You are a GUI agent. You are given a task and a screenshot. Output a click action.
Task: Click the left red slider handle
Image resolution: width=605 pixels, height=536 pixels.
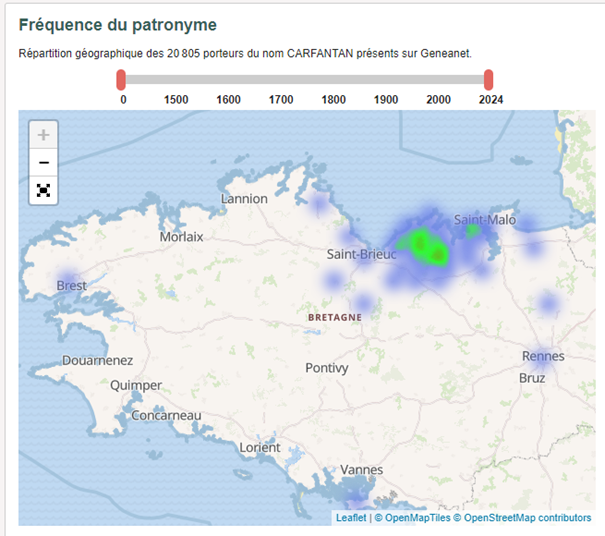(x=121, y=80)
